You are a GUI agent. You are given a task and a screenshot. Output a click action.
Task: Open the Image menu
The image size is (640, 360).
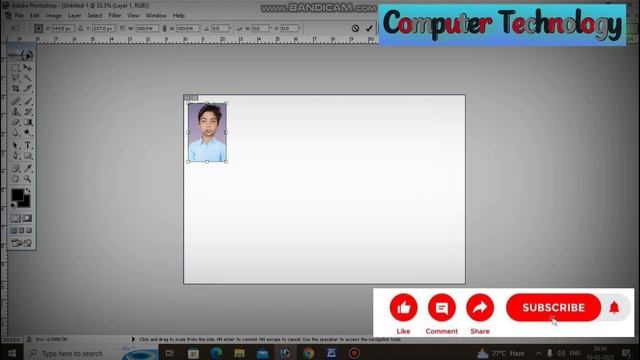[53, 16]
